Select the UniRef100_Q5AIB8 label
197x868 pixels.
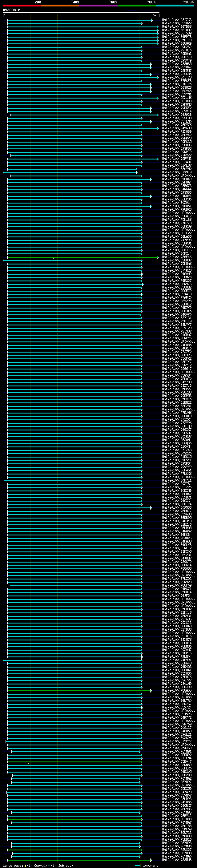(x=177, y=826)
